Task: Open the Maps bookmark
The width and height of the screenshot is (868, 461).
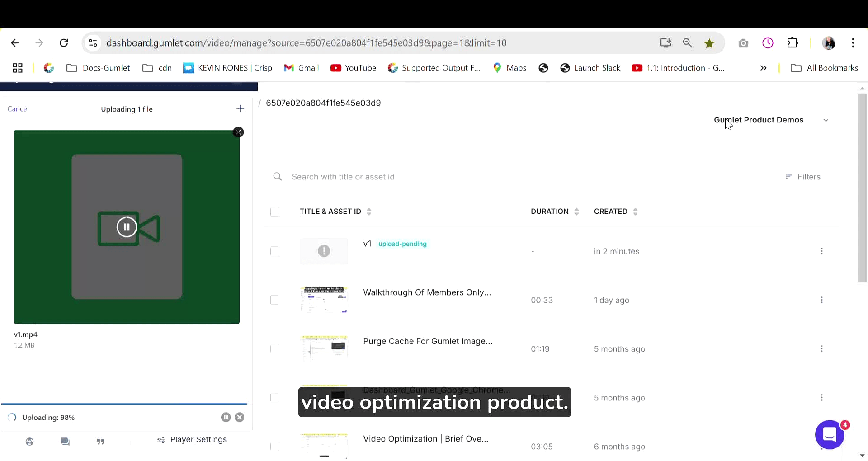Action: click(x=509, y=68)
